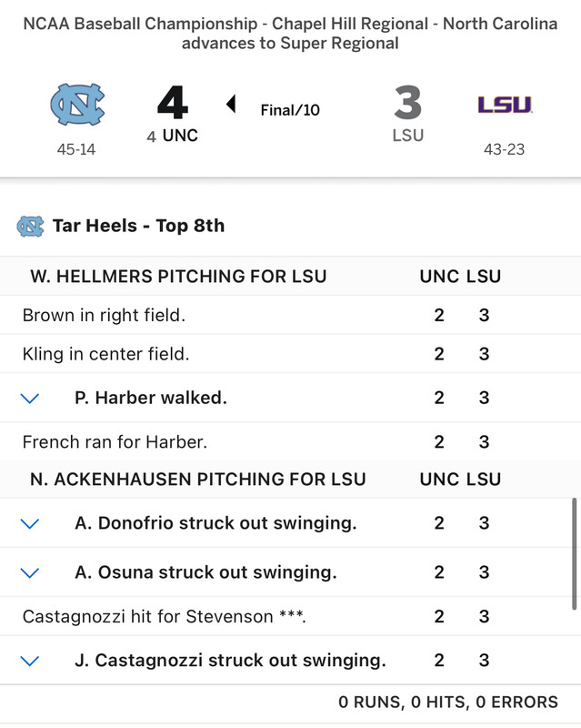The width and height of the screenshot is (581, 728).
Task: Open the LSU team name under score
Action: point(408,136)
